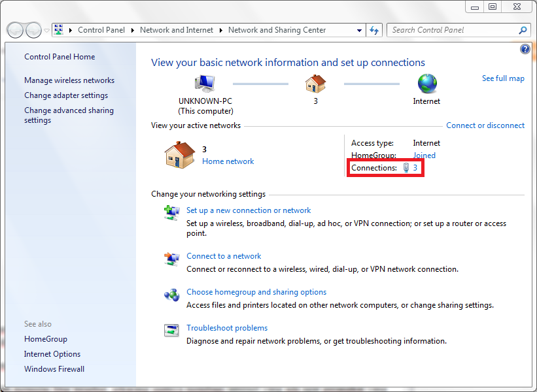This screenshot has height=392, width=537.
Task: Click the HomeGroup Joined link
Action: coord(424,155)
